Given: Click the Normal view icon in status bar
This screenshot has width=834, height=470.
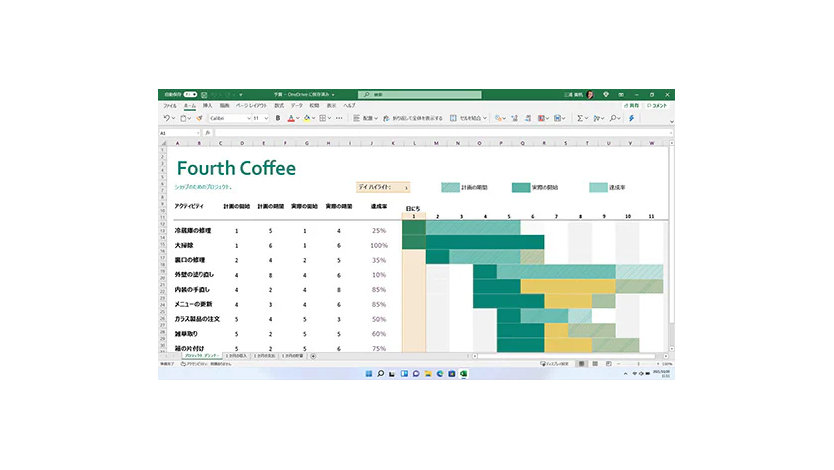Looking at the screenshot, I should [581, 364].
